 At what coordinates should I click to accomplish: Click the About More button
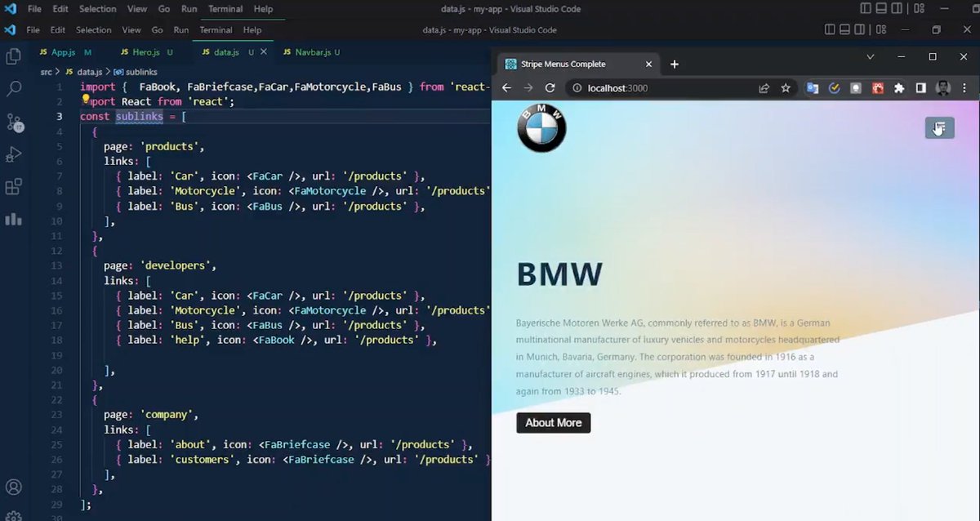pyautogui.click(x=554, y=423)
